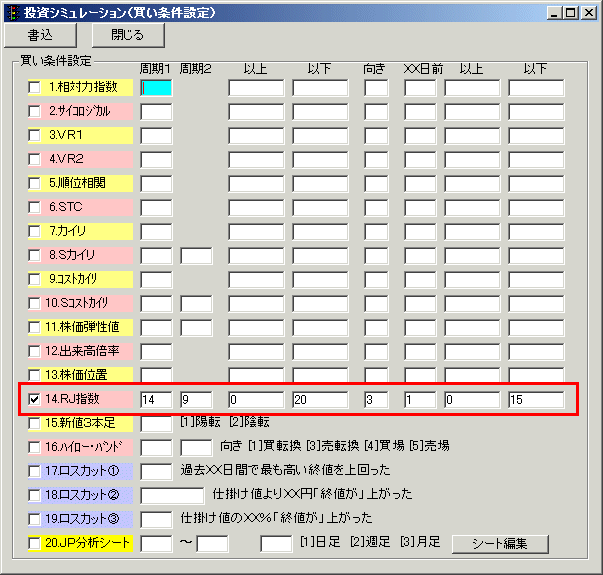603x575 pixels.
Task: Check the 18.ロスカット② checkbox
Action: tap(34, 495)
